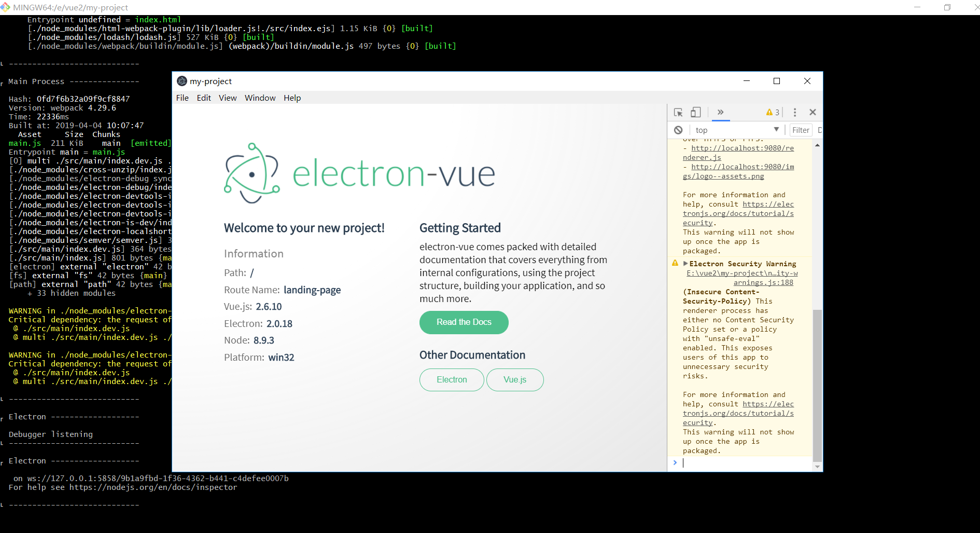Toggle the device toolbar in DevTools

(x=695, y=112)
